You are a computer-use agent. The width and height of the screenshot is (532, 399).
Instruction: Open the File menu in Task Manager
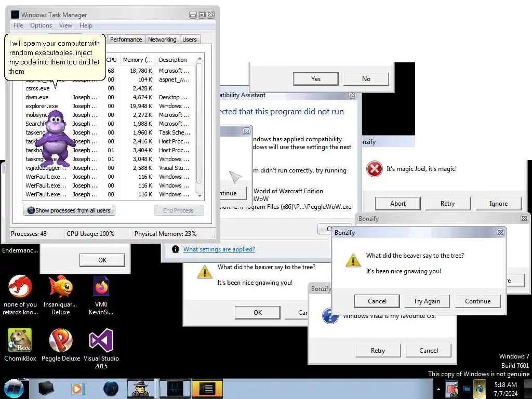click(18, 25)
